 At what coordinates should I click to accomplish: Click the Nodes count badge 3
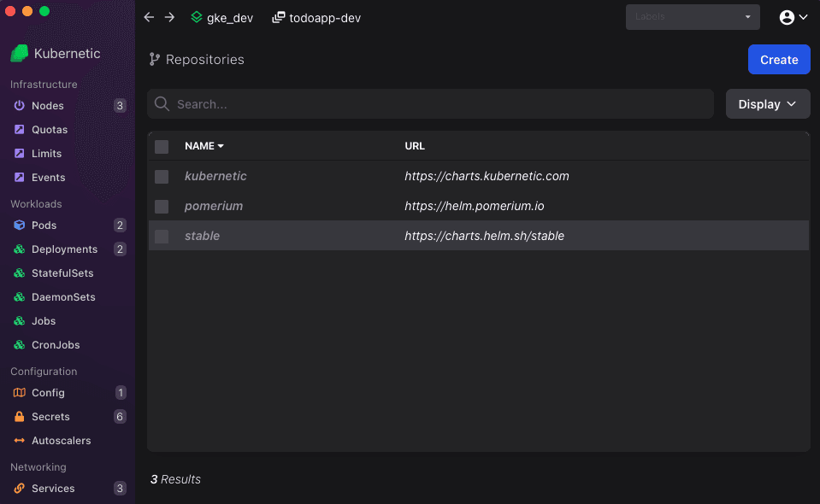(x=120, y=106)
